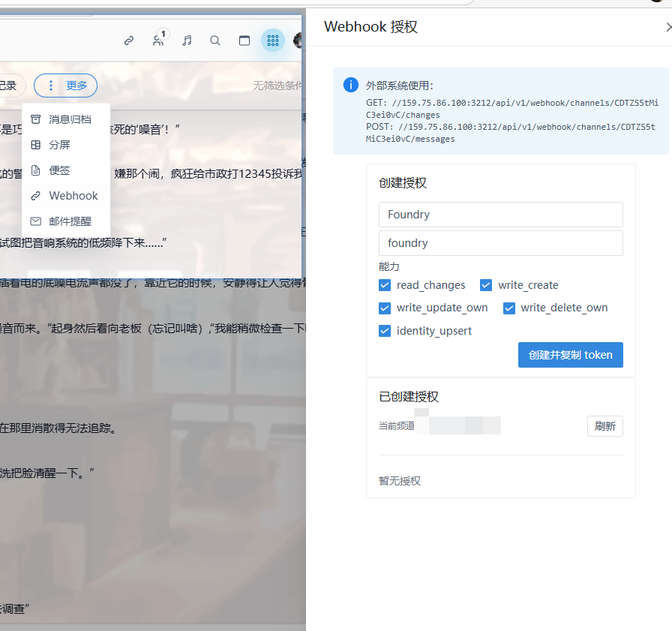The width and height of the screenshot is (672, 631).
Task: Click 创建并复制 token button
Action: coord(571,355)
